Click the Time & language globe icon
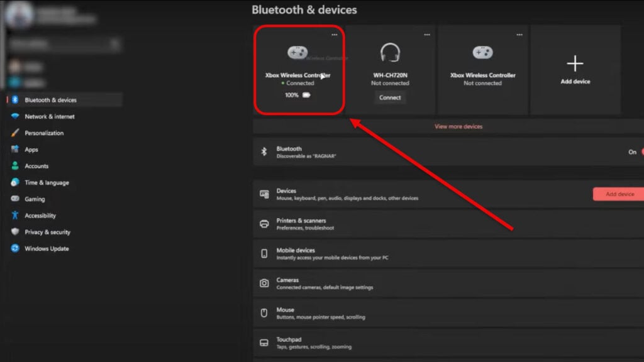Viewport: 644px width, 362px height. [x=15, y=182]
